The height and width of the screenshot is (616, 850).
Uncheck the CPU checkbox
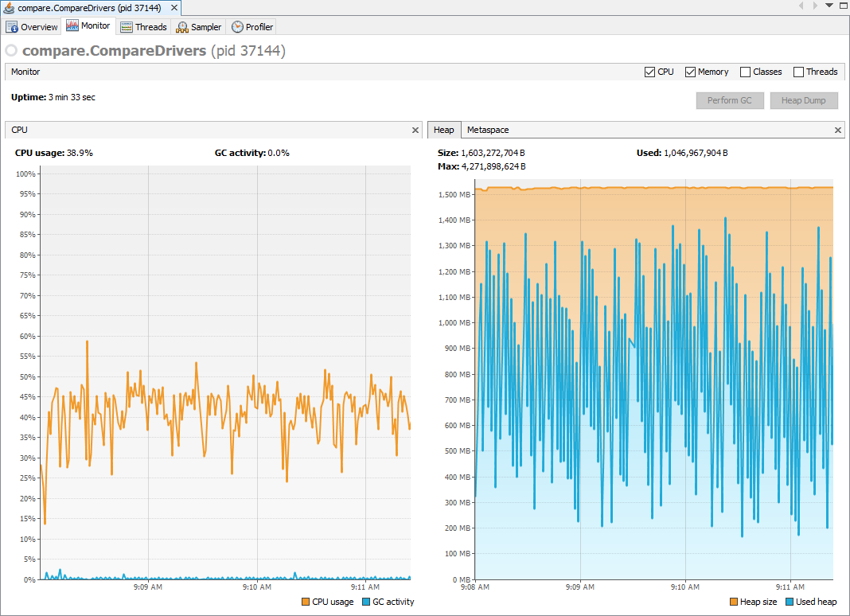[x=650, y=72]
